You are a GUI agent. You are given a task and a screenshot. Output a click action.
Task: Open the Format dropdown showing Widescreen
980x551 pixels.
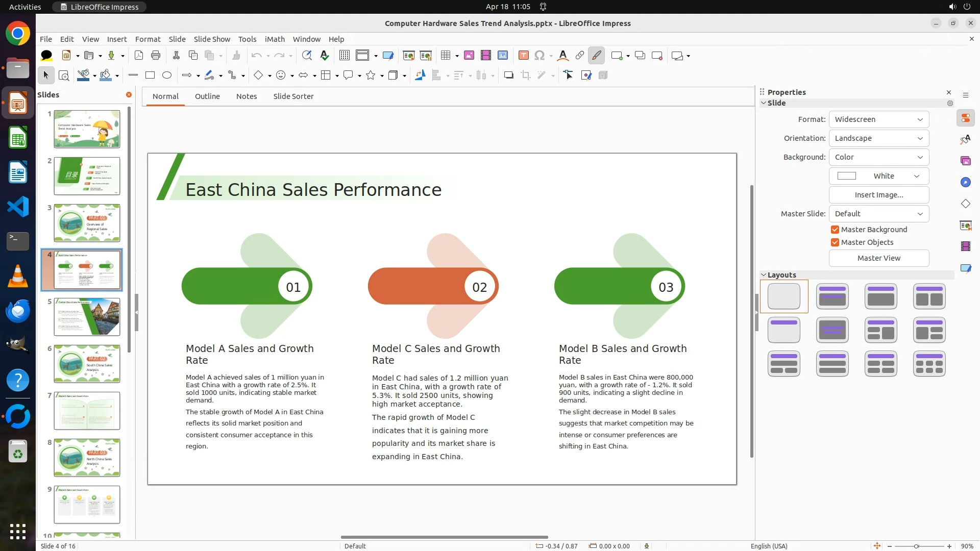pos(878,119)
